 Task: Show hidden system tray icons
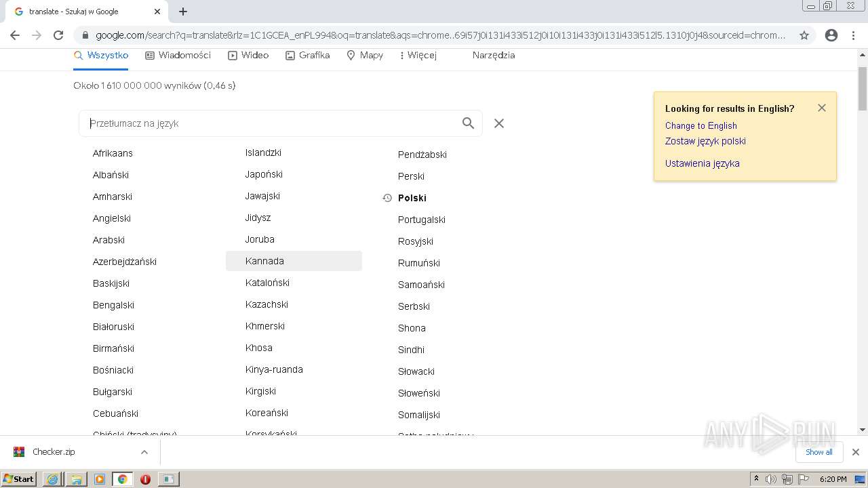pyautogui.click(x=757, y=479)
